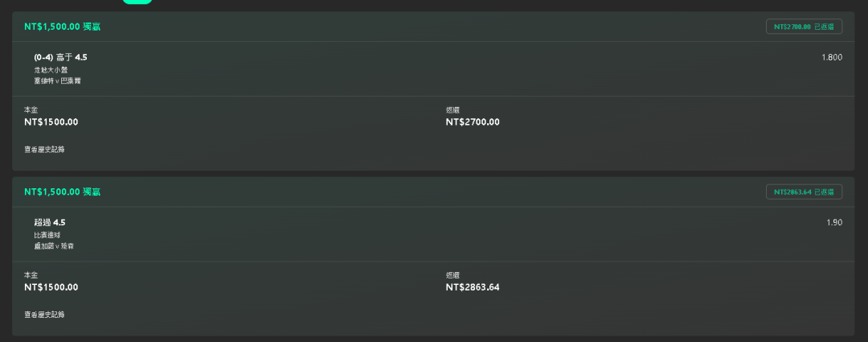868x342 pixels.
Task: Click the NT$2700.00 total return amount
Action: pos(473,122)
